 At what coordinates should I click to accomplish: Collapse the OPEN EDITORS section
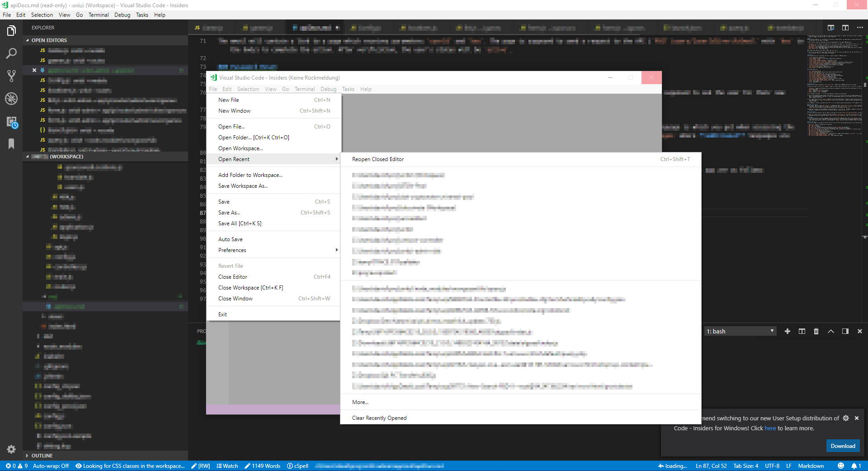click(x=105, y=40)
